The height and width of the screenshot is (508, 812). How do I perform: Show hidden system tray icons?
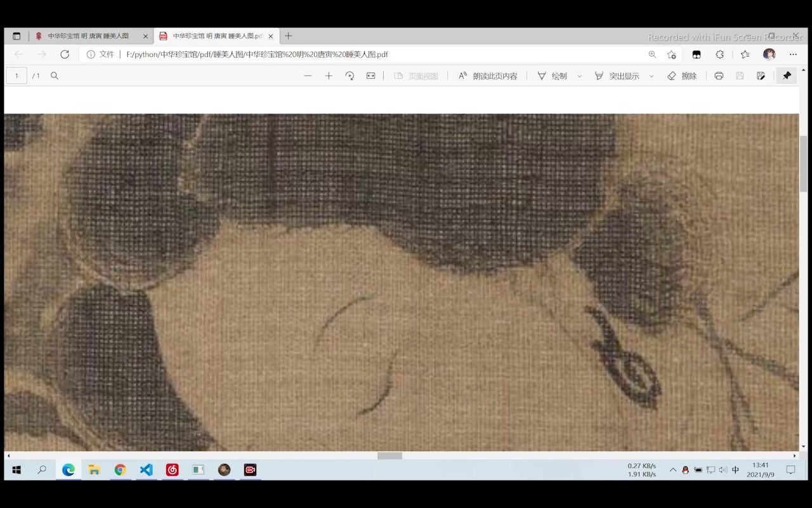(x=673, y=470)
